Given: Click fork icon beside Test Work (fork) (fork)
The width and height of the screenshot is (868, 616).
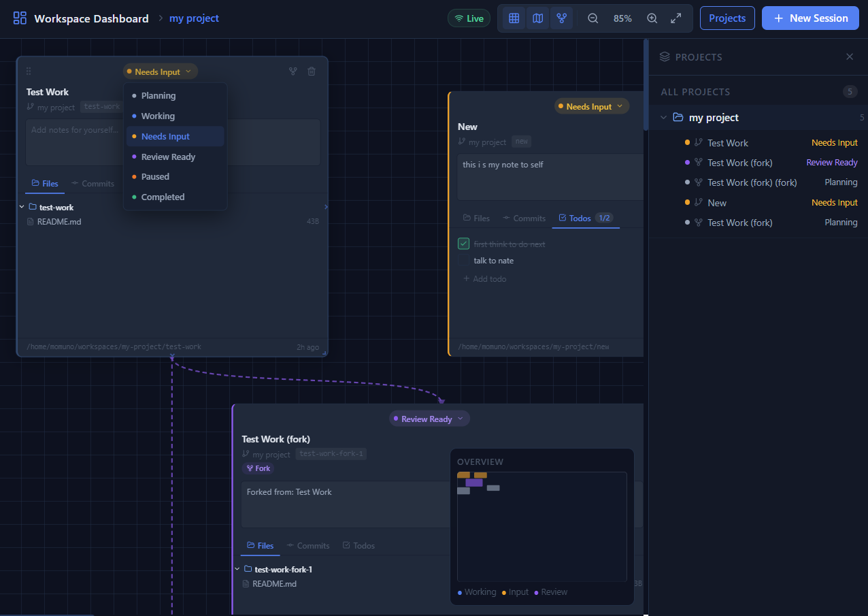Looking at the screenshot, I should click(x=699, y=182).
